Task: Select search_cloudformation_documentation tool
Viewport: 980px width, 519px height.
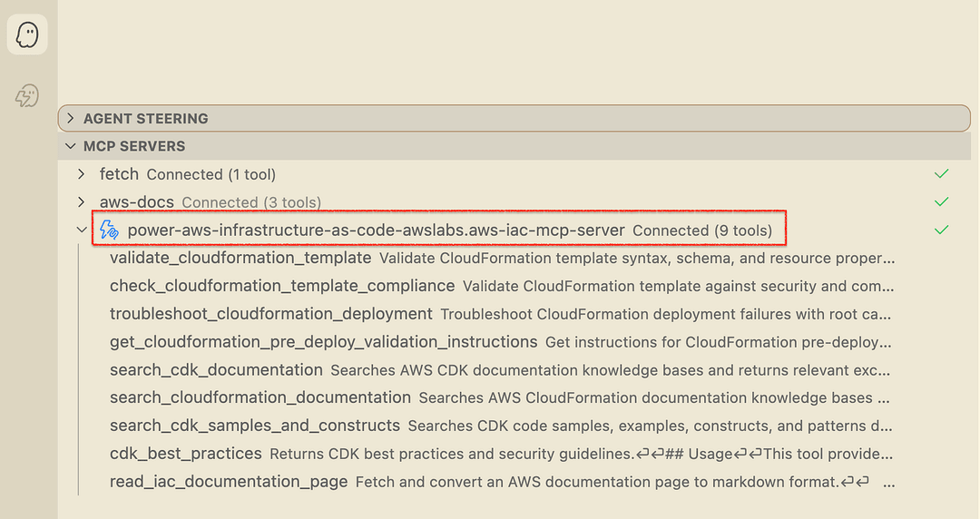Action: (260, 397)
